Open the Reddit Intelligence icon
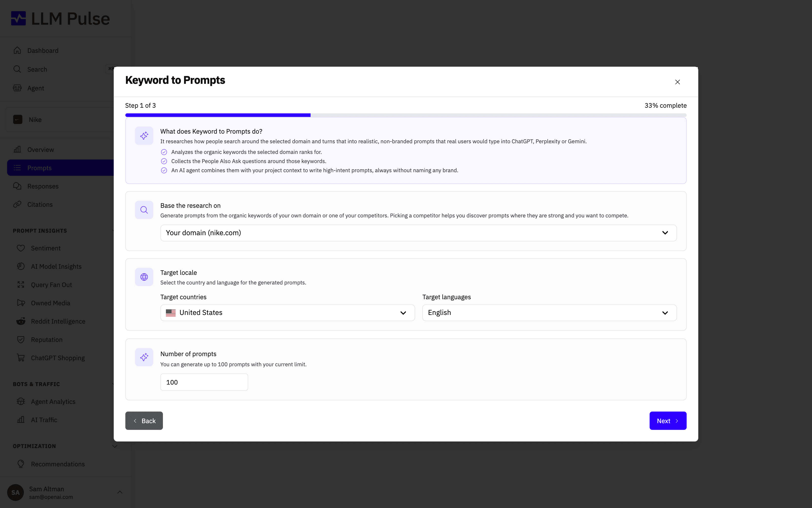Viewport: 812px width, 508px height. 21,321
